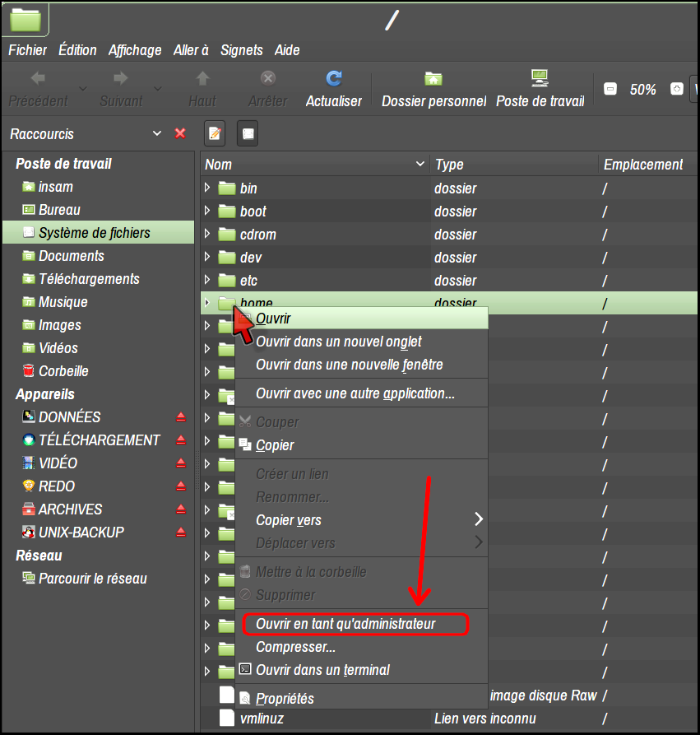Eject the DONNÉES device

(180, 417)
